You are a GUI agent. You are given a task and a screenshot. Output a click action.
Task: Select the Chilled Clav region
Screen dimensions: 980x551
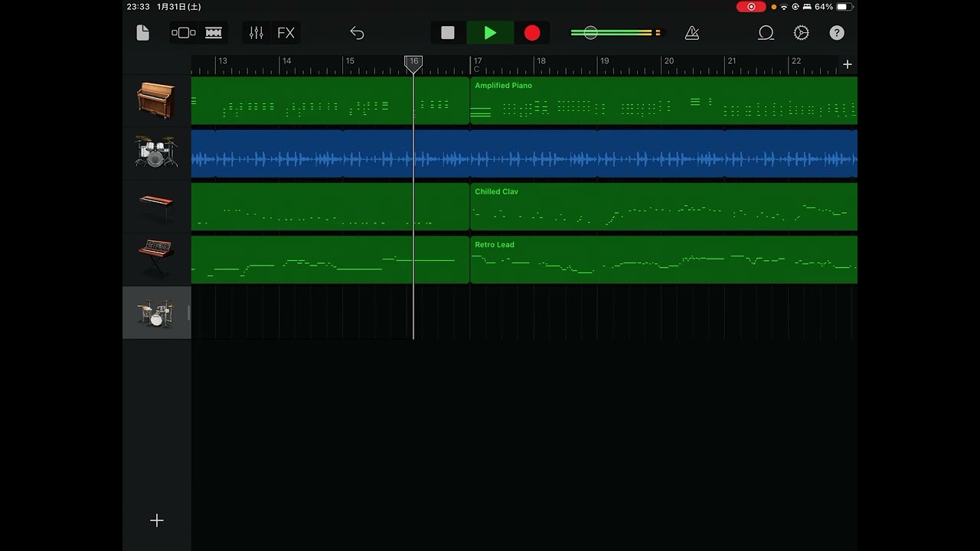[x=664, y=207]
